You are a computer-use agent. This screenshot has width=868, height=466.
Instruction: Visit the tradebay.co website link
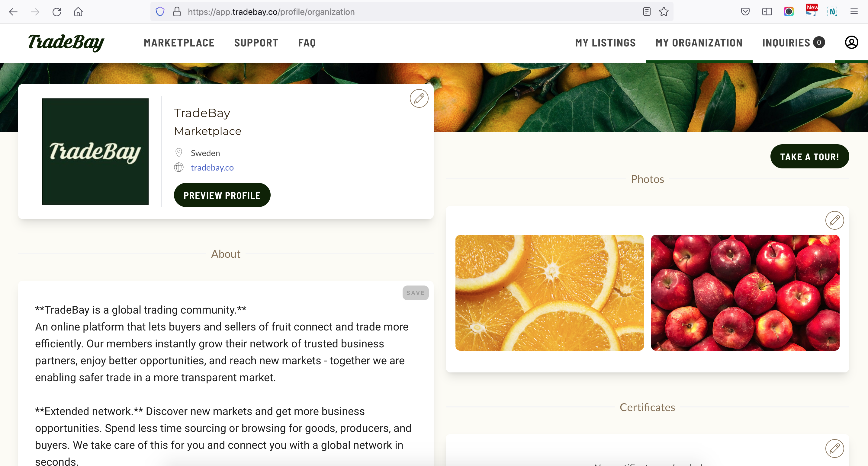coord(212,167)
